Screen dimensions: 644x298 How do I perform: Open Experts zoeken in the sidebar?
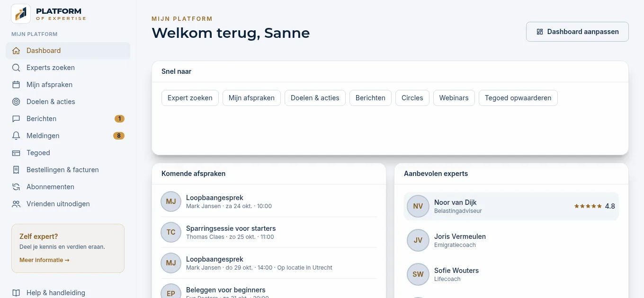68,68
